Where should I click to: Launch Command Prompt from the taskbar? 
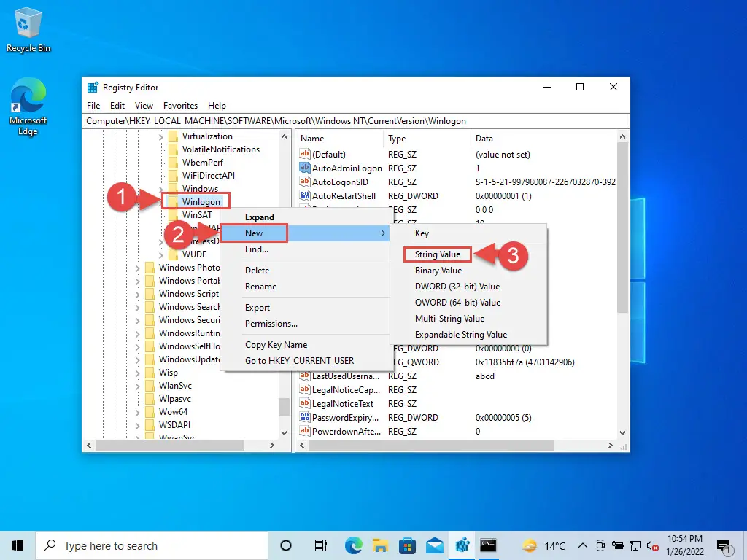488,545
